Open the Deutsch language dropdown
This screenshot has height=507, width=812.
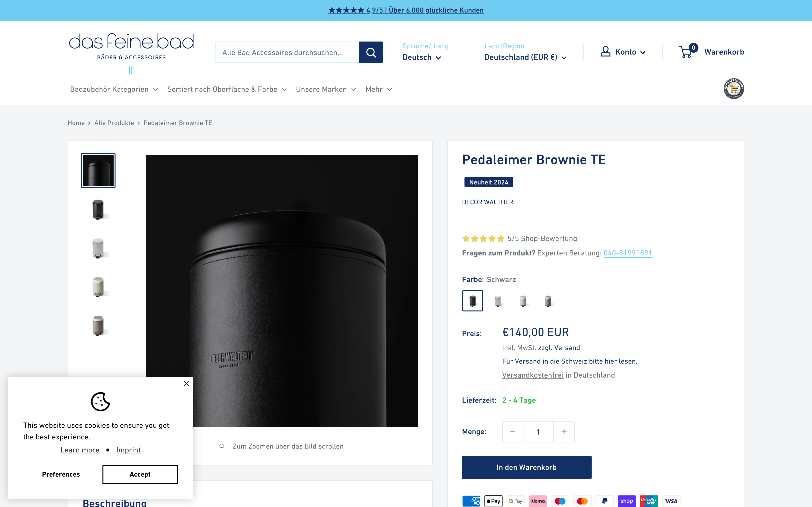coord(422,57)
